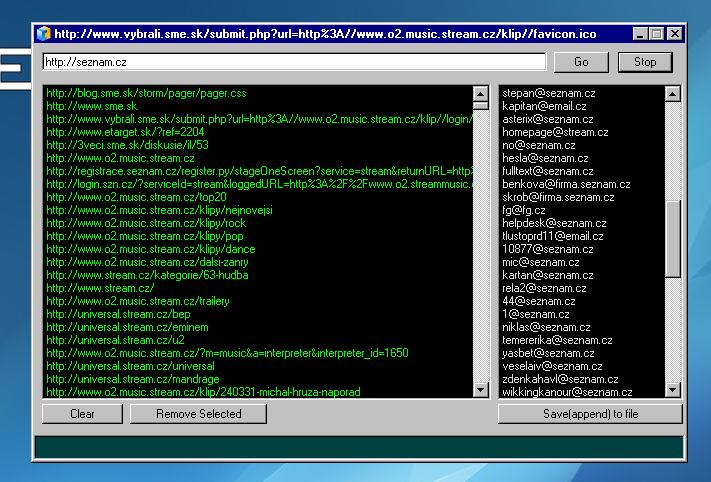Select http://universal.stream.cz/u2

(x=115, y=340)
